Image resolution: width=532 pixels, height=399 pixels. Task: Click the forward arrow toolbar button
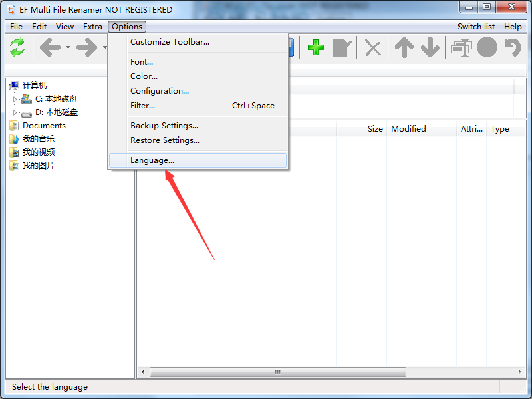pos(86,47)
